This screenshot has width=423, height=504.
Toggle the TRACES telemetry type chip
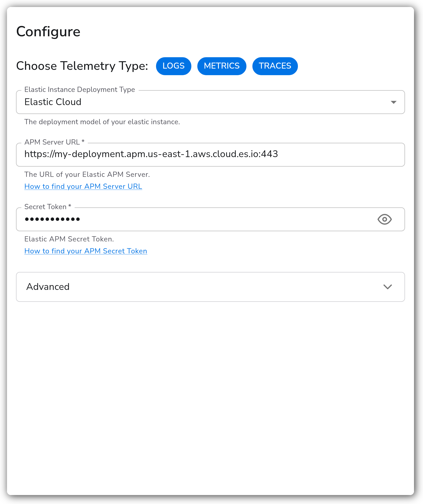[275, 66]
